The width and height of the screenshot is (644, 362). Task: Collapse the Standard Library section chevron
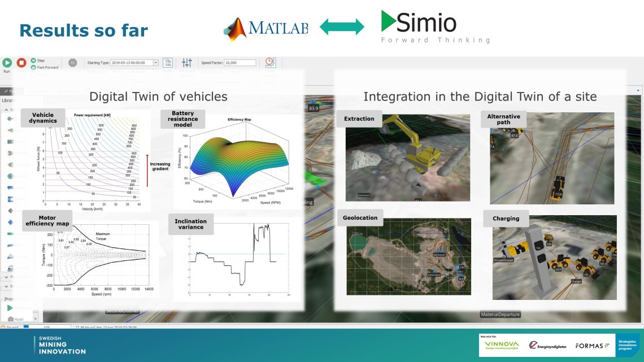coord(6,110)
